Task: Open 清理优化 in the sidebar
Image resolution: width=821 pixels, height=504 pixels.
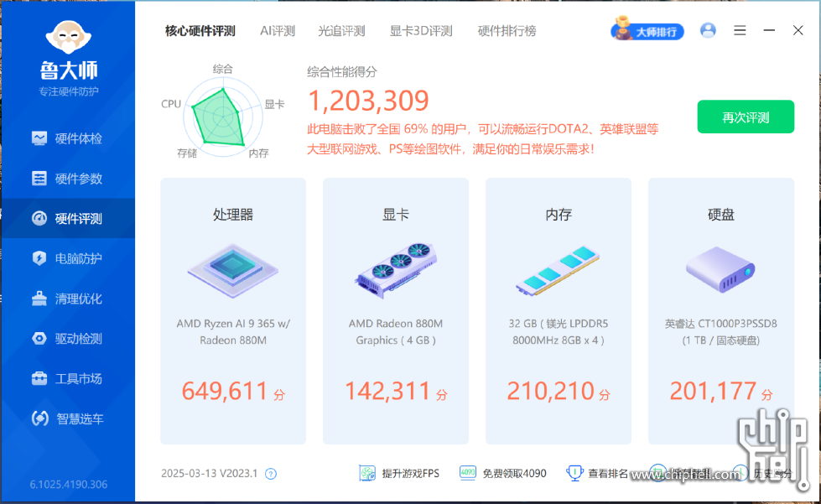Action: click(68, 299)
